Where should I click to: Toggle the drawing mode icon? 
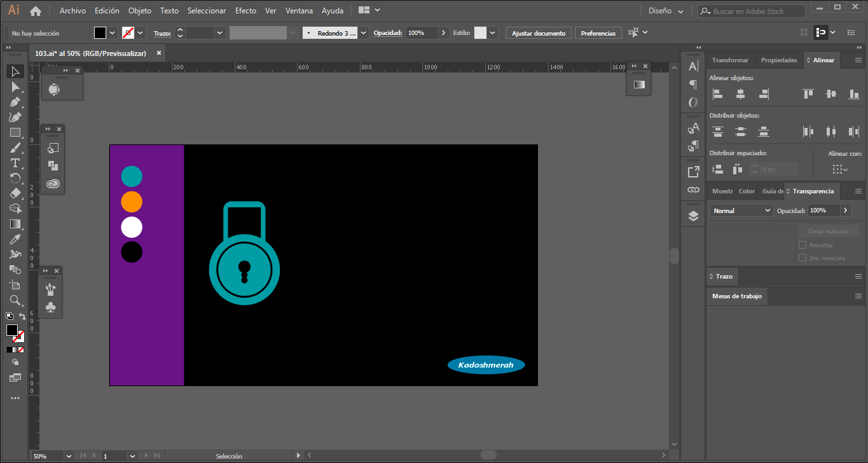(15, 362)
